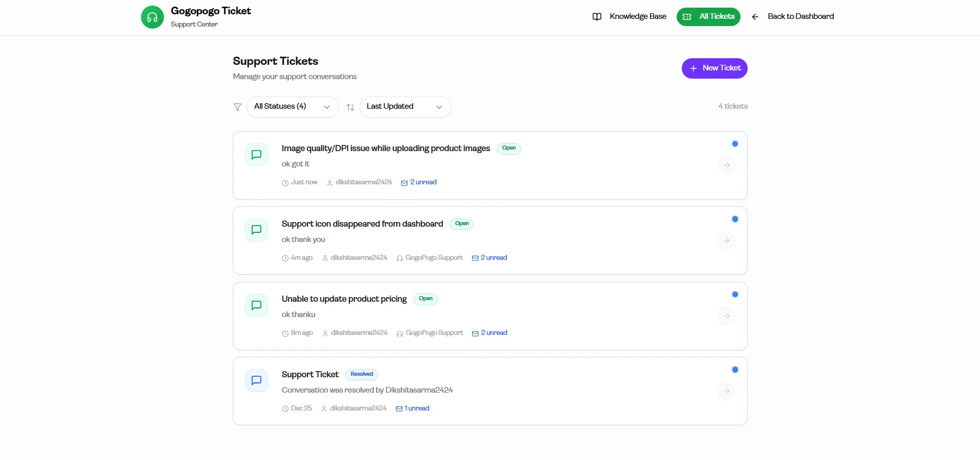
Task: Click the sort arrows icon
Action: coord(350,107)
